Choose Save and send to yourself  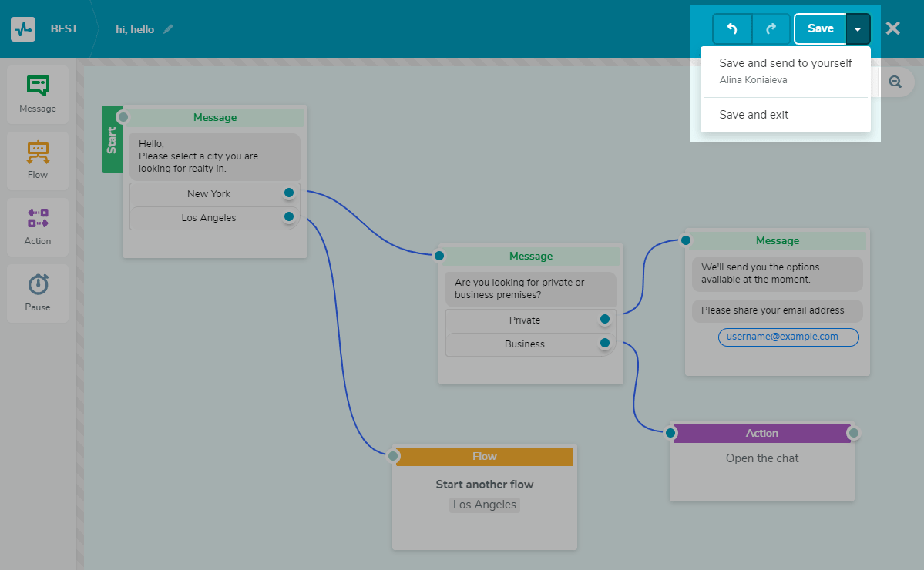785,62
